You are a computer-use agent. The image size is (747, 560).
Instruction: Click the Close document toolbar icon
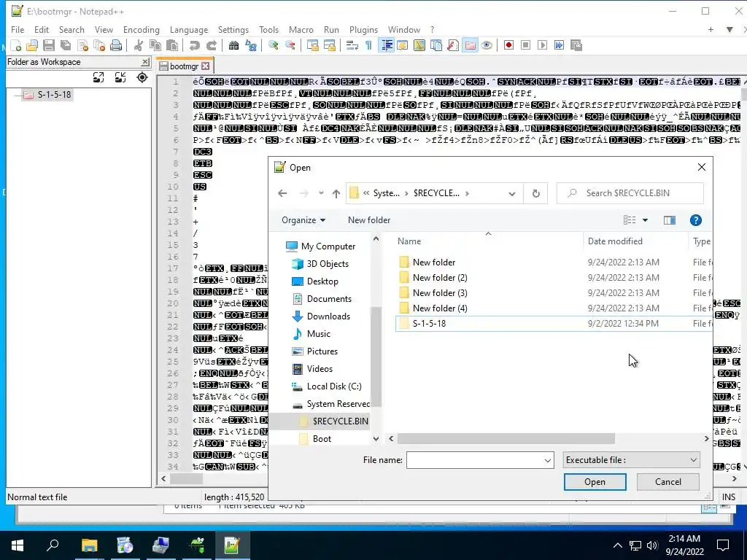(x=83, y=45)
